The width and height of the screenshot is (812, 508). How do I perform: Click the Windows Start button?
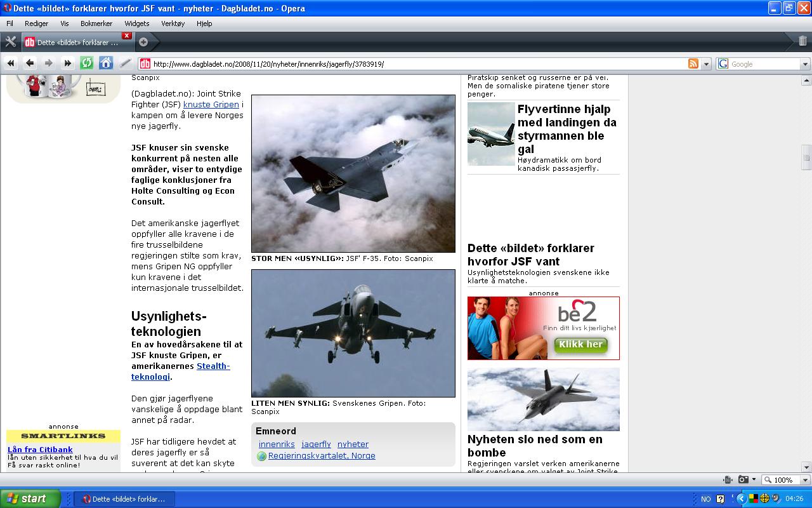click(x=30, y=498)
